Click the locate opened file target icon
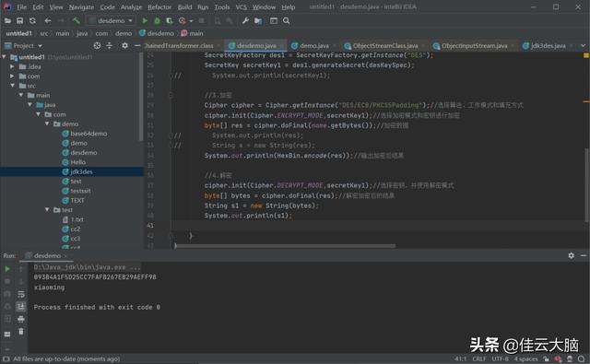 coord(97,45)
